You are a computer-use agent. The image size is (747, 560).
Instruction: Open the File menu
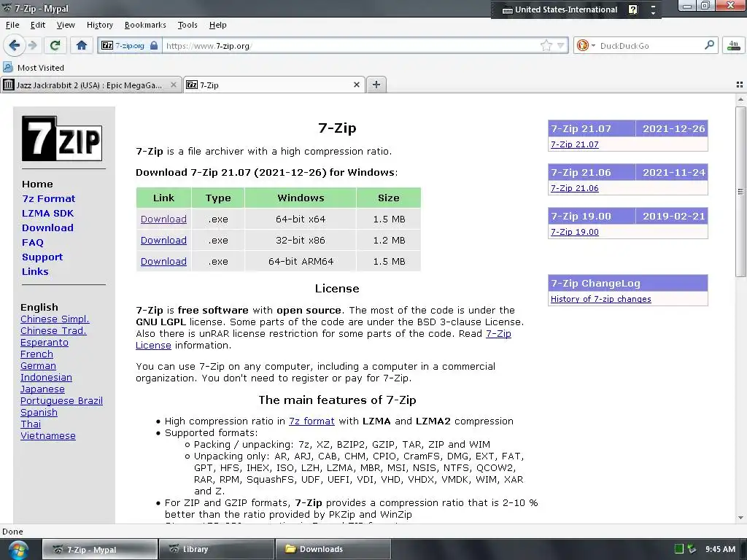(12, 25)
